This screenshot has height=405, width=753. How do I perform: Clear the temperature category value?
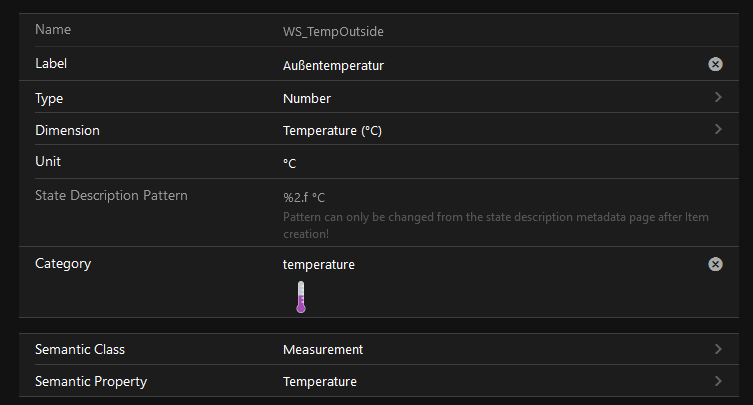(x=715, y=264)
